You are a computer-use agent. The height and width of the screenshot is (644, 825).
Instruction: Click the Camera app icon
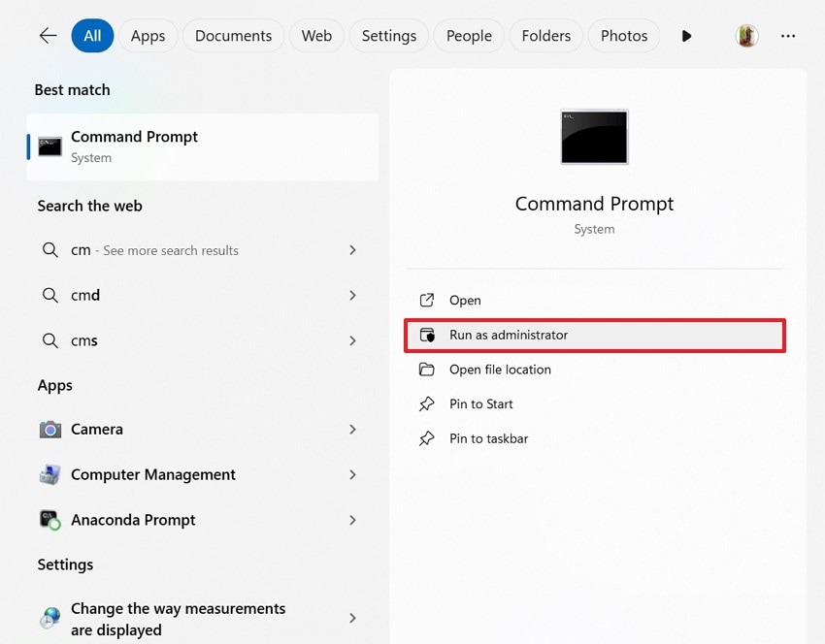point(49,430)
